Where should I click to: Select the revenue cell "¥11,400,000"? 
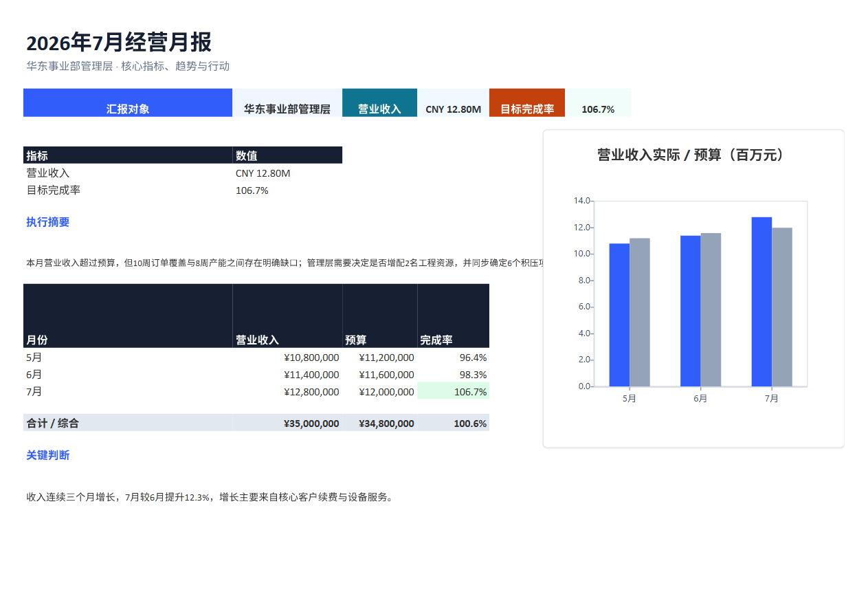tap(287, 375)
